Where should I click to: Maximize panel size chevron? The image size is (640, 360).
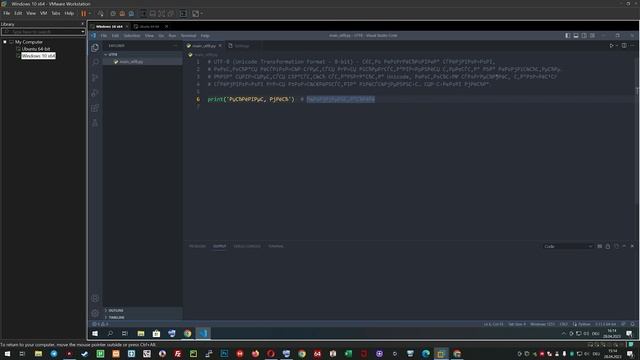pos(624,247)
